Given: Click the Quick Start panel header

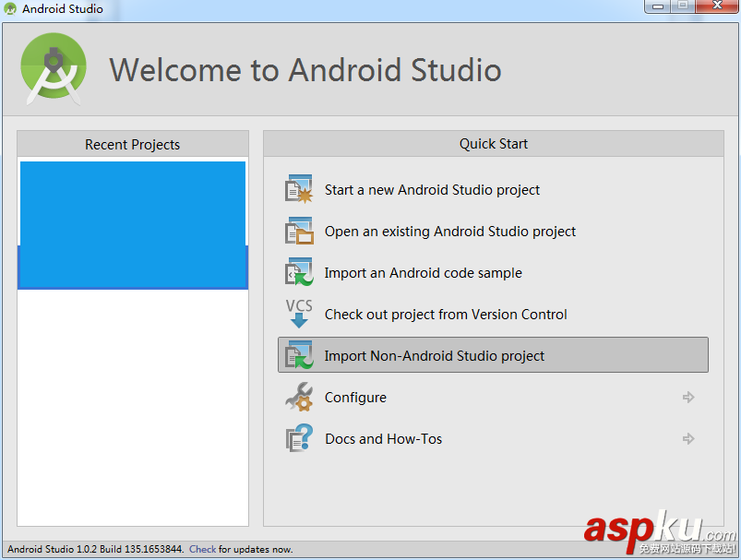Looking at the screenshot, I should click(493, 144).
